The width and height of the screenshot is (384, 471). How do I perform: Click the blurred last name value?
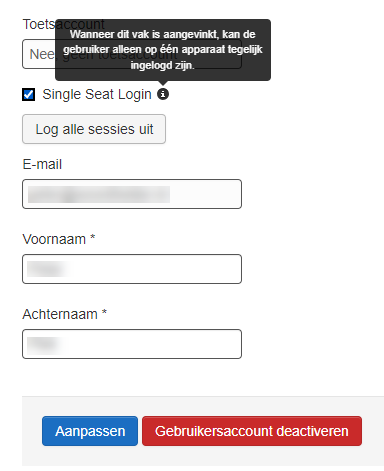[45, 344]
